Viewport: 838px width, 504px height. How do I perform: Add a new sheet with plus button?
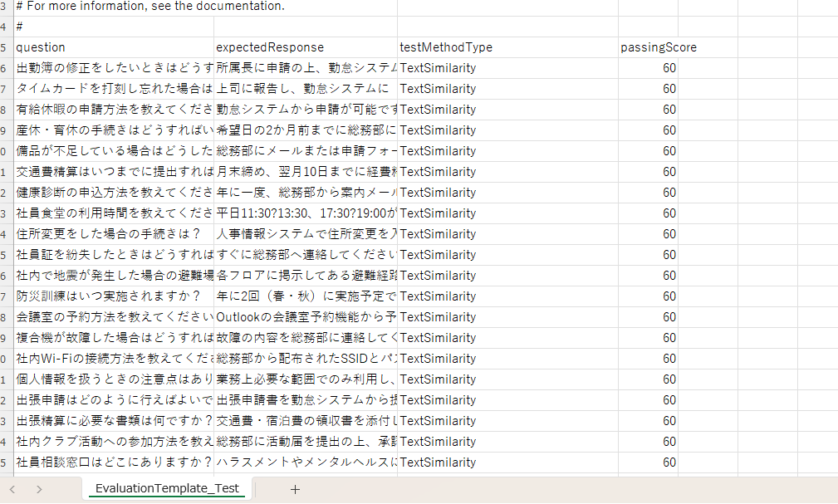click(x=295, y=489)
